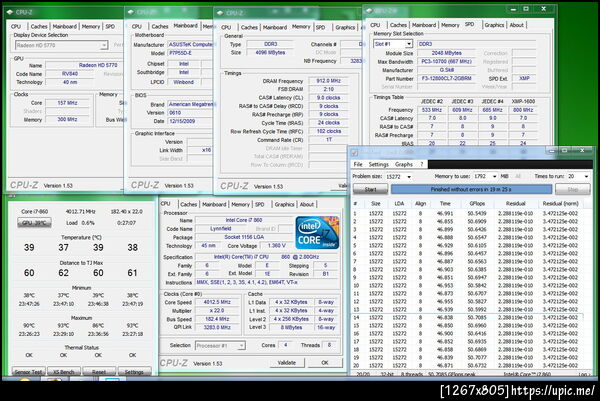Click the '37' core temperature reading
600x401 pixels.
click(64, 248)
